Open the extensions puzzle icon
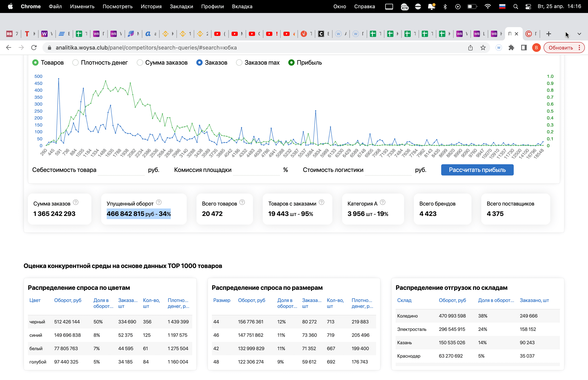Image resolution: width=588 pixels, height=380 pixels. click(x=511, y=48)
